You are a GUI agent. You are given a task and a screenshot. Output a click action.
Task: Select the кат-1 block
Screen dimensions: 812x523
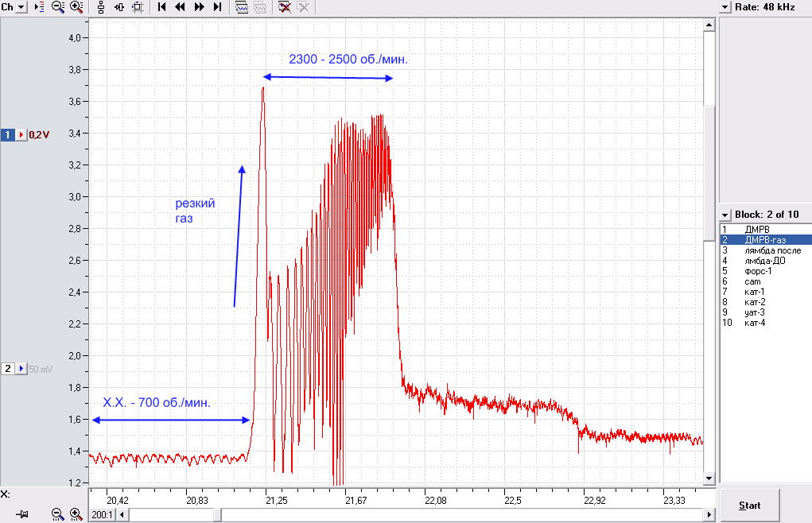pyautogui.click(x=765, y=292)
